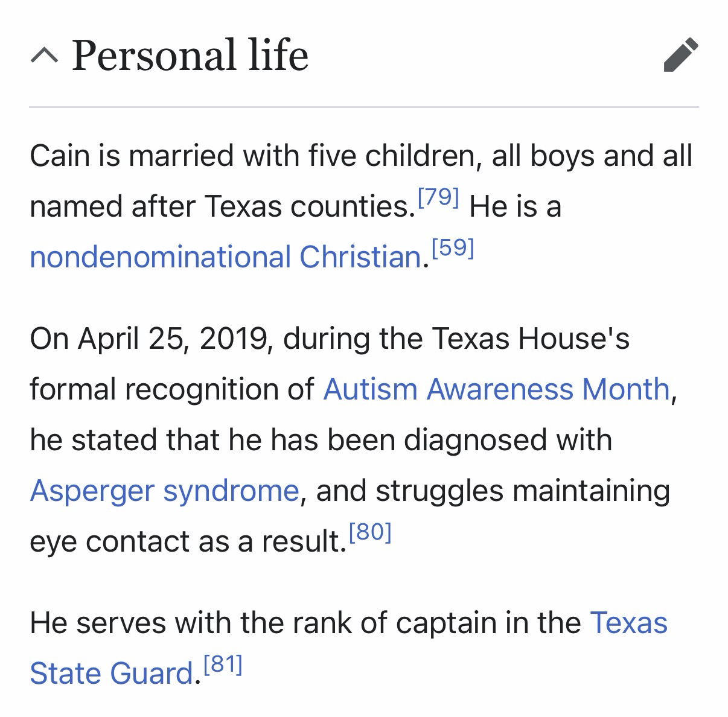The image size is (728, 717).
Task: Follow the Autism Awareness Month link
Action: (496, 389)
